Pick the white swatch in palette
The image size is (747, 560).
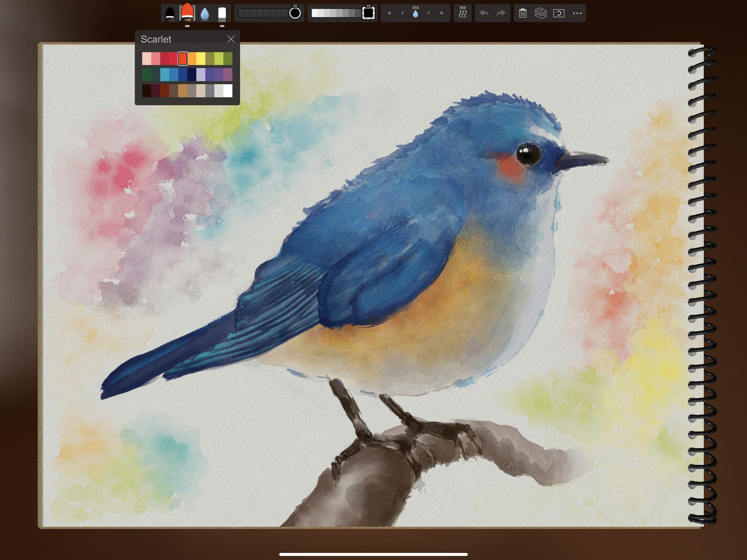[x=228, y=91]
